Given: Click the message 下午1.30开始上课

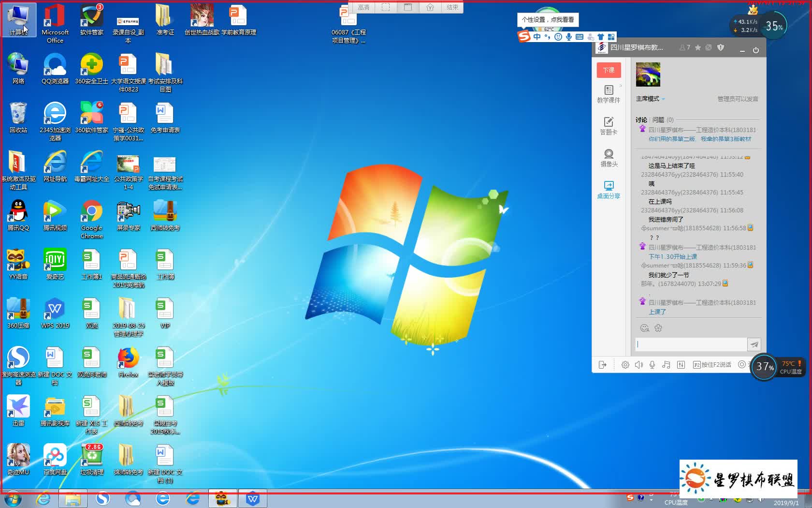Looking at the screenshot, I should pos(673,257).
